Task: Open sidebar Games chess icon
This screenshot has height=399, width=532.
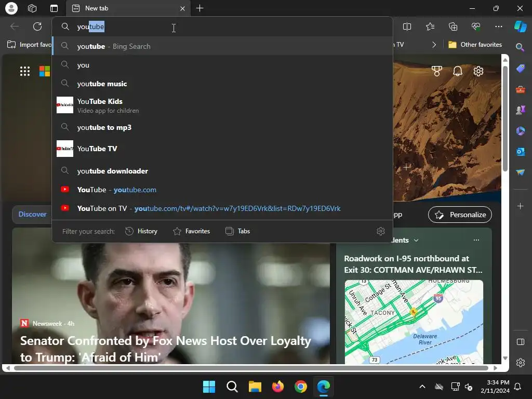Action: pyautogui.click(x=521, y=110)
